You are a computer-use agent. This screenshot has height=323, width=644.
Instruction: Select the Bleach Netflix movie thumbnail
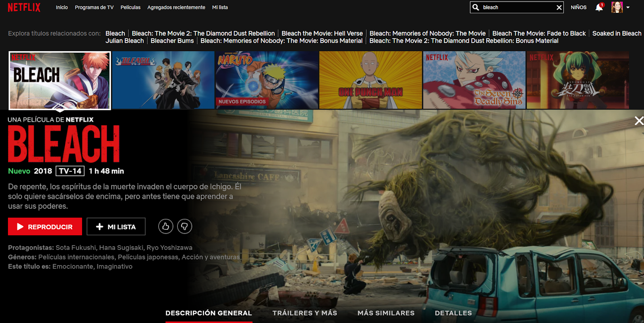60,80
